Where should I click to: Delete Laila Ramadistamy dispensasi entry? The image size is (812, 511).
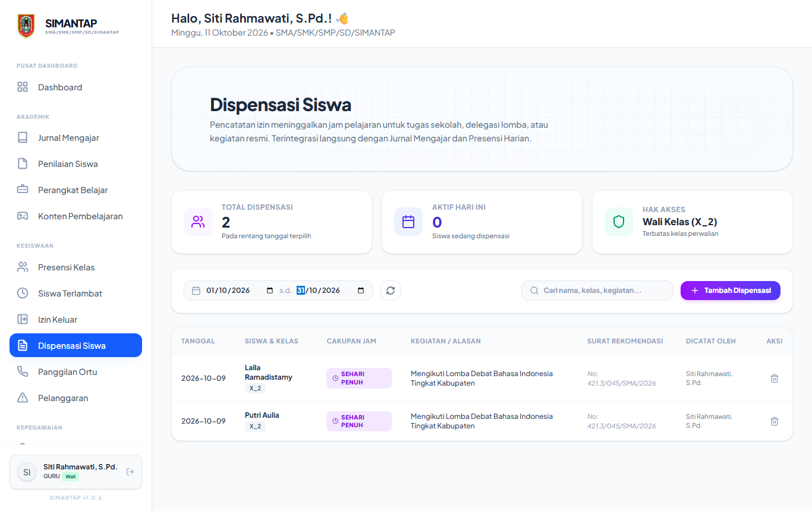click(775, 378)
